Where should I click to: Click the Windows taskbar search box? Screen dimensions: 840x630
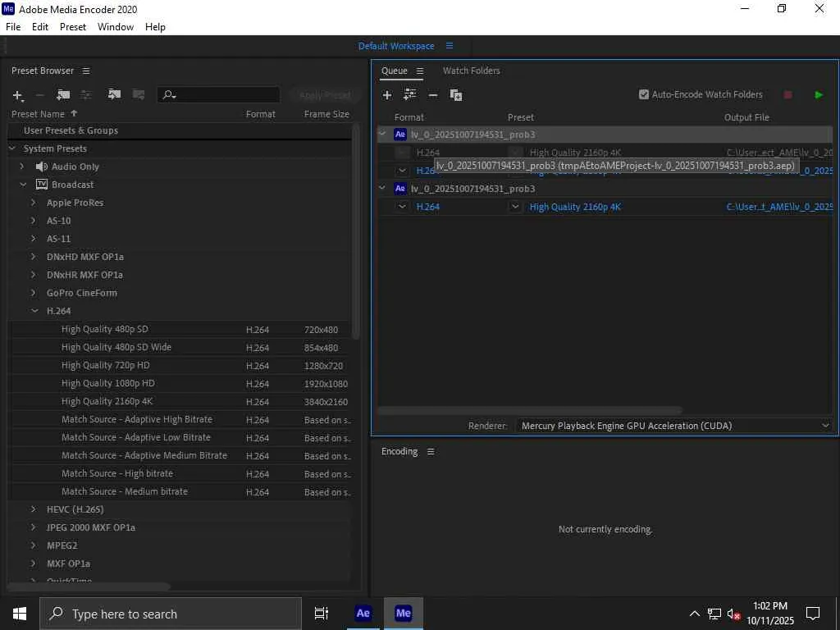171,614
